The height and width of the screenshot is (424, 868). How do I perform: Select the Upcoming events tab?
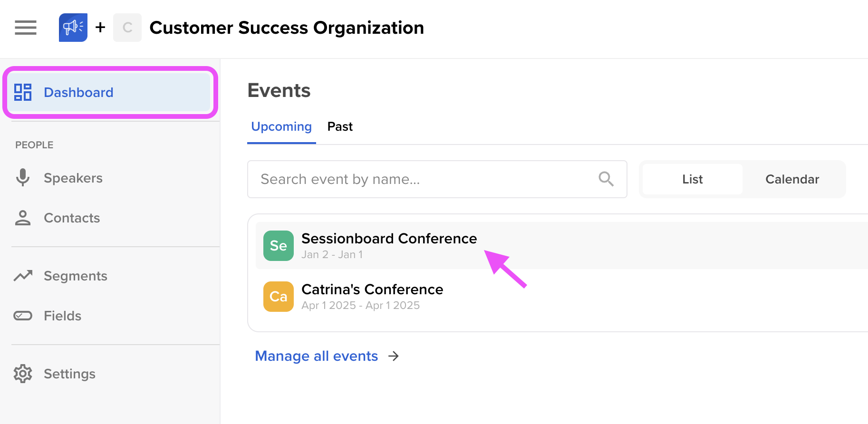tap(281, 126)
